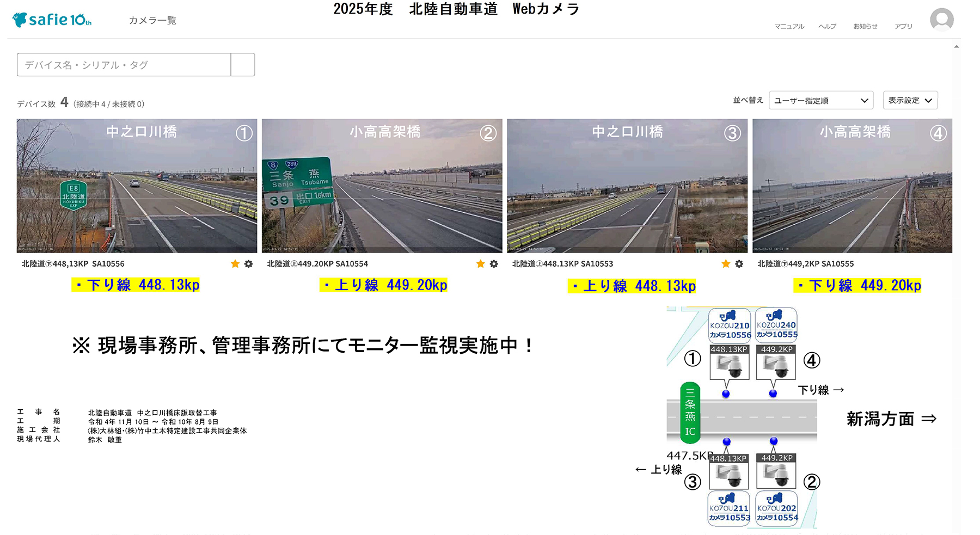980x535 pixels.
Task: Open the ユーザー指定順 sort dropdown
Action: coord(820,101)
